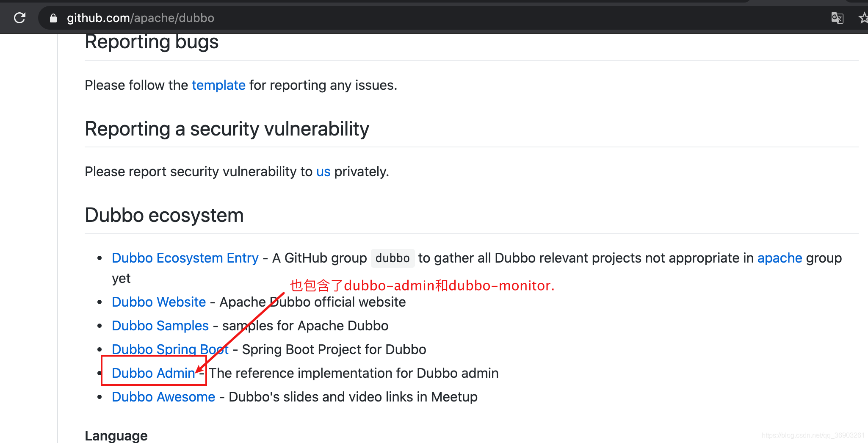The image size is (868, 443).
Task: Open the Google Translate icon in address bar
Action: click(x=837, y=18)
